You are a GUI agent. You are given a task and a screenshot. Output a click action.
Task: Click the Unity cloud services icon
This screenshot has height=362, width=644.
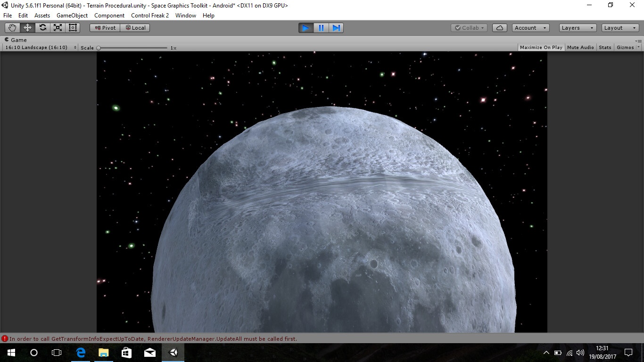(499, 27)
